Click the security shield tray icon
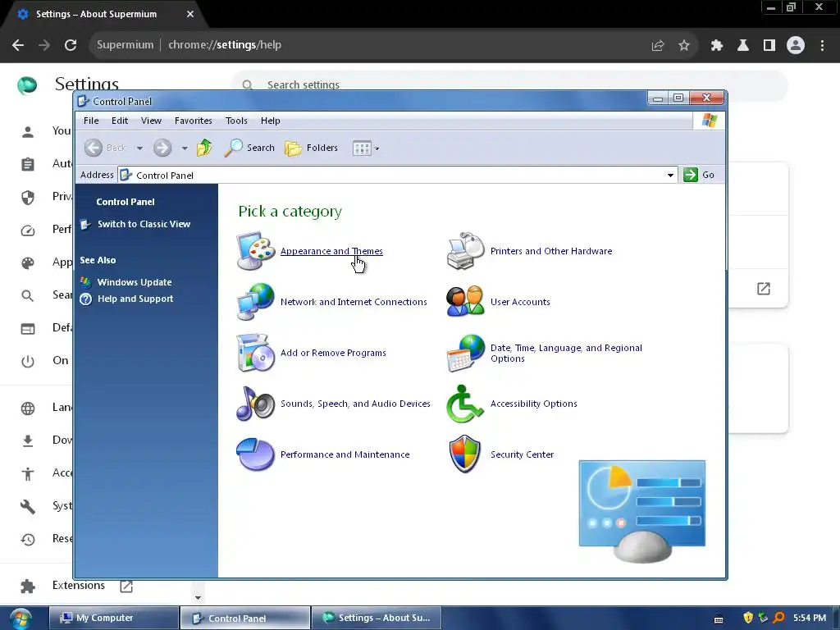840x630 pixels. 748,618
